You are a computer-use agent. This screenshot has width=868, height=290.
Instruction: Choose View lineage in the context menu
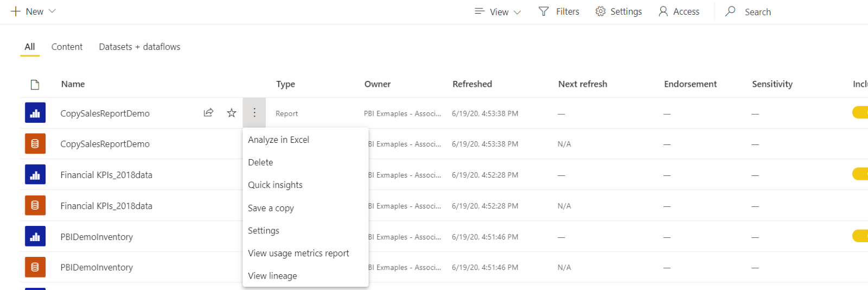coord(272,276)
